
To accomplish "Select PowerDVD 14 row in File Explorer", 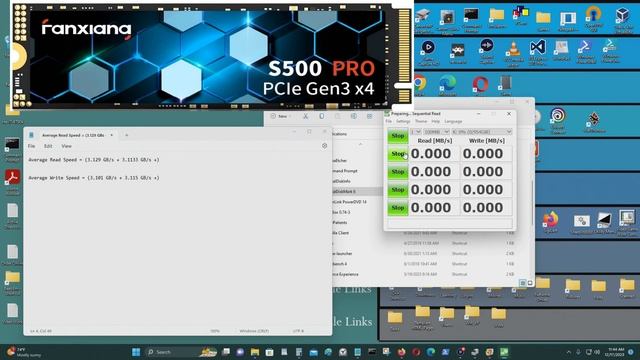I will point(357,202).
